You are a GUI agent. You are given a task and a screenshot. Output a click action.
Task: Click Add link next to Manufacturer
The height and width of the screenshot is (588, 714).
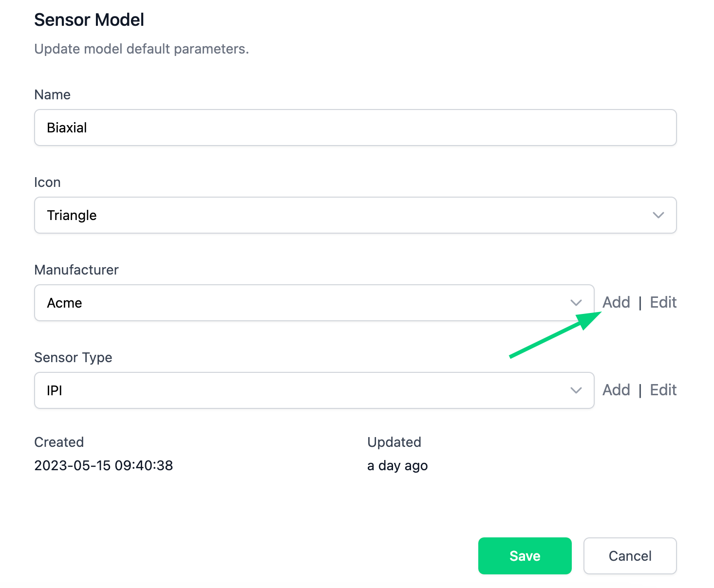pyautogui.click(x=616, y=302)
